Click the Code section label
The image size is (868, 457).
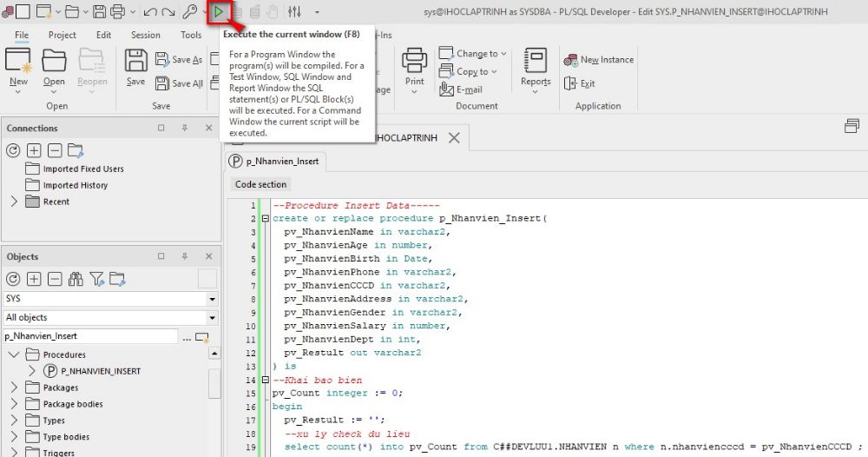coord(260,184)
